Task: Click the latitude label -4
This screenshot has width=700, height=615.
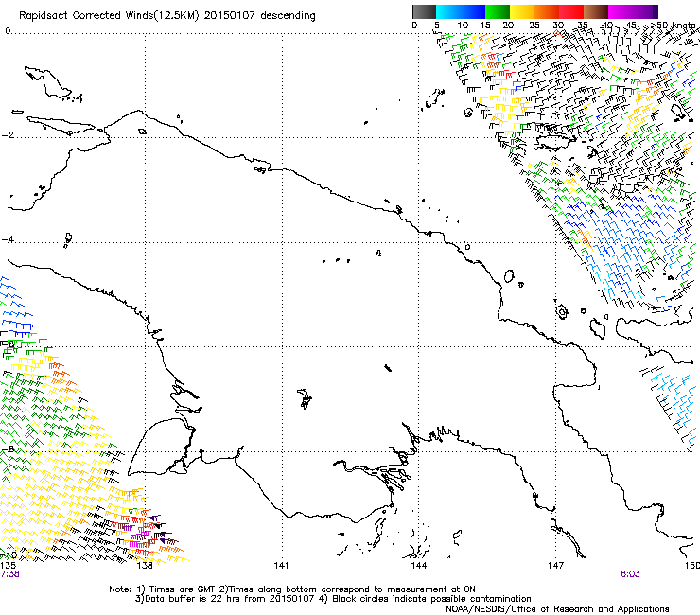Action: 8,239
